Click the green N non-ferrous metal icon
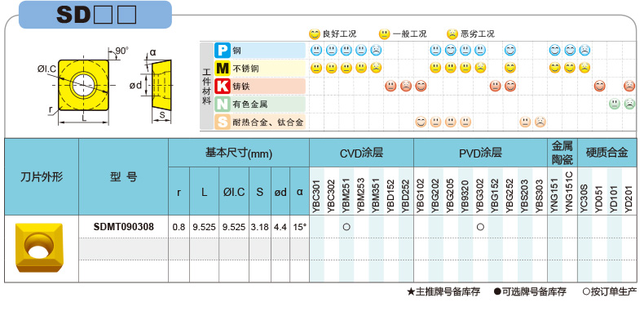 (223, 104)
